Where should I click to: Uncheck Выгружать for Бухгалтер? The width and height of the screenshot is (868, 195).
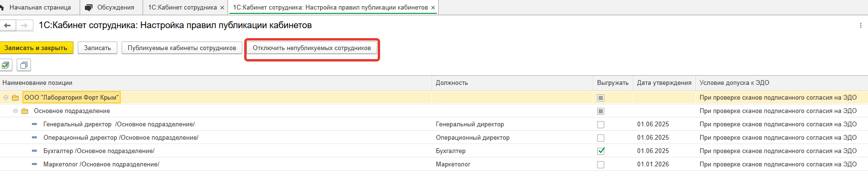pos(600,151)
